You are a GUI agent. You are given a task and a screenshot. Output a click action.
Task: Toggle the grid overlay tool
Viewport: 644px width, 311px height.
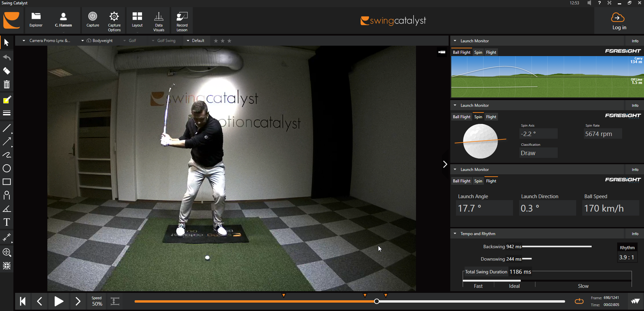pyautogui.click(x=7, y=266)
